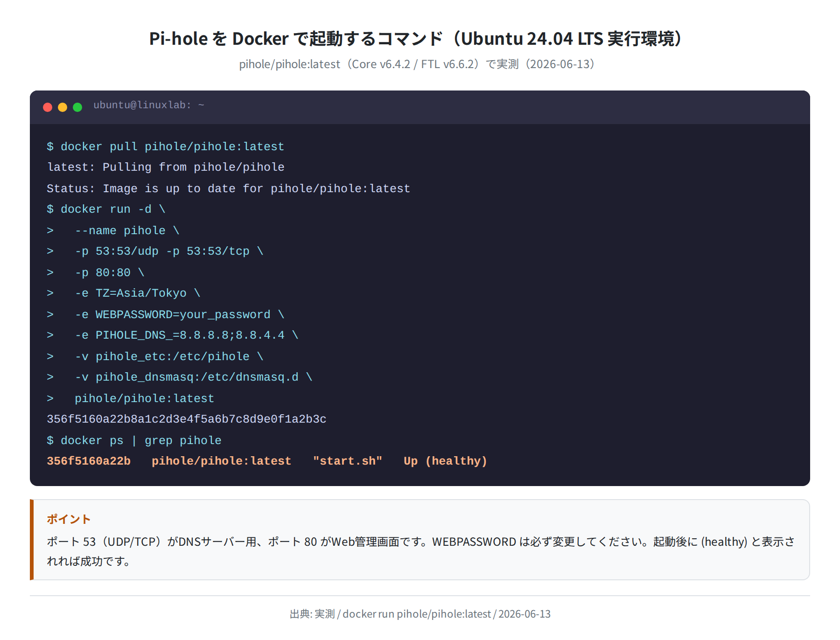Click the yellow minimize dot in terminal header
The height and width of the screenshot is (640, 840).
coord(63,107)
